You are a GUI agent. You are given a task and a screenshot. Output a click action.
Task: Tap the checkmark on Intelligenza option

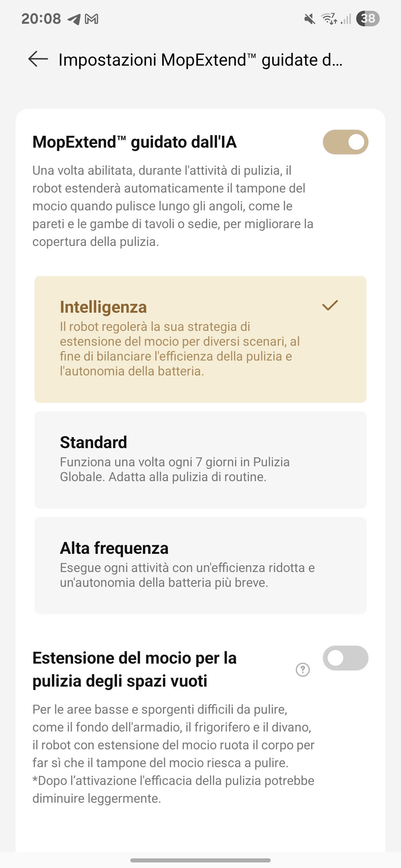330,305
